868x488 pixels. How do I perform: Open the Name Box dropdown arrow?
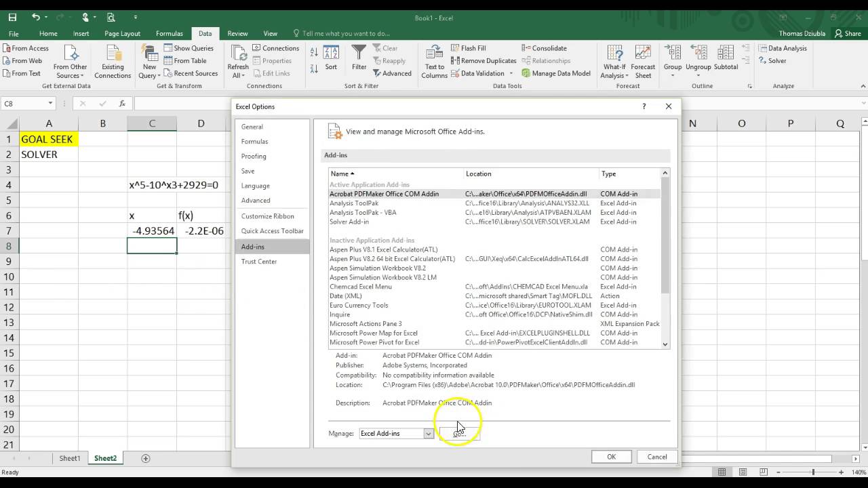tap(50, 104)
